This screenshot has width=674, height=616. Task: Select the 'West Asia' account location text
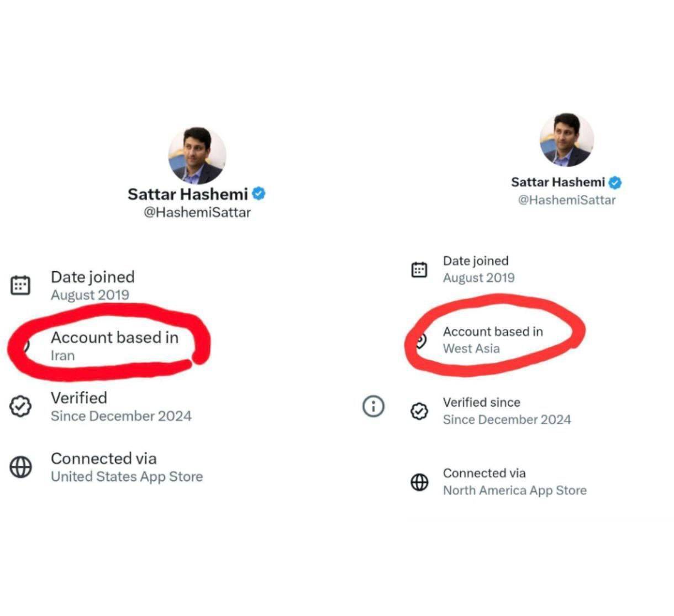click(471, 349)
